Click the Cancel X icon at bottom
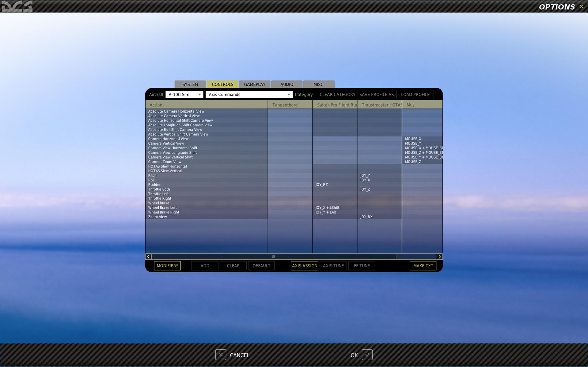The image size is (588, 367). tap(221, 355)
